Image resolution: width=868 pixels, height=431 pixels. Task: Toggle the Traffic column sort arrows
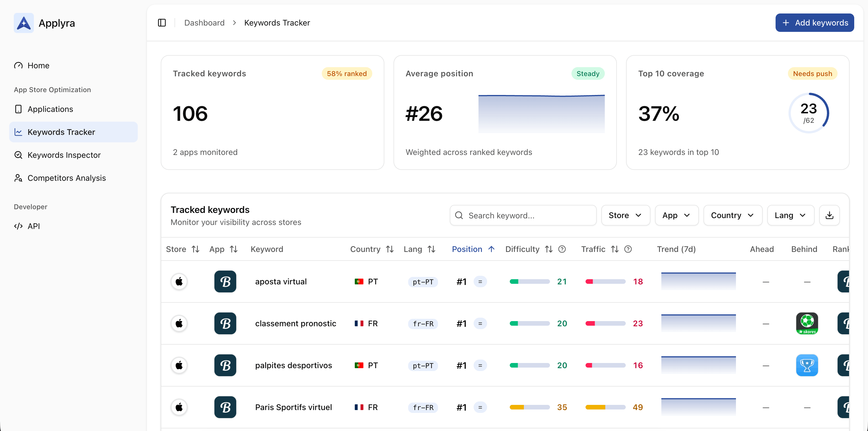tap(614, 249)
